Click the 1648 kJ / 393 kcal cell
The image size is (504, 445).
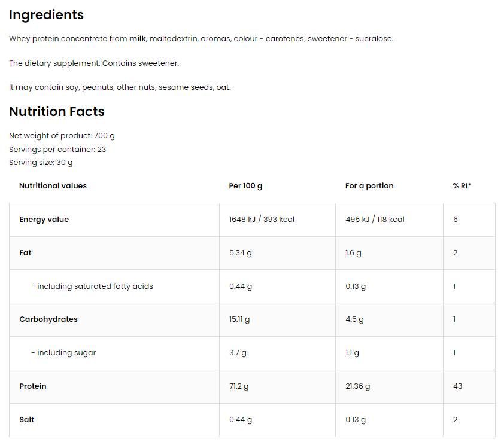click(262, 220)
